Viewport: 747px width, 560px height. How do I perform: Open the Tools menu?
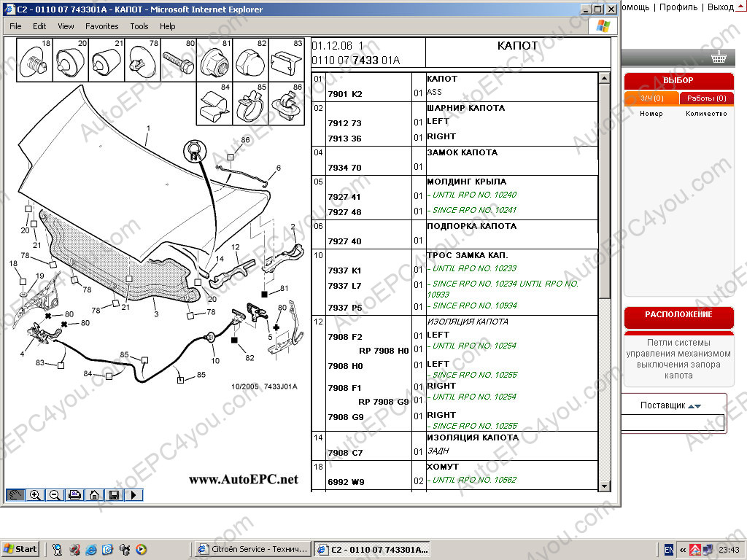139,26
